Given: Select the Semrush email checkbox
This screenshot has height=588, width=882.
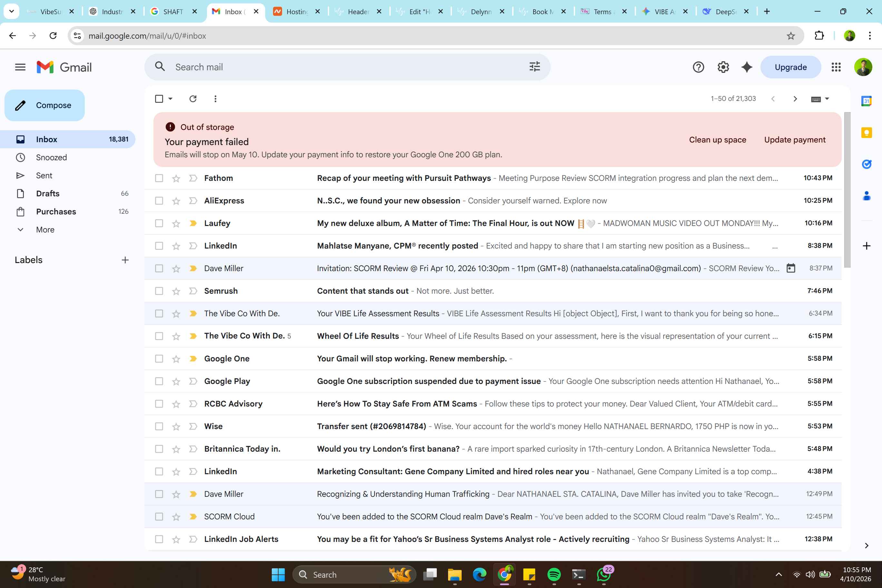Looking at the screenshot, I should 159,291.
